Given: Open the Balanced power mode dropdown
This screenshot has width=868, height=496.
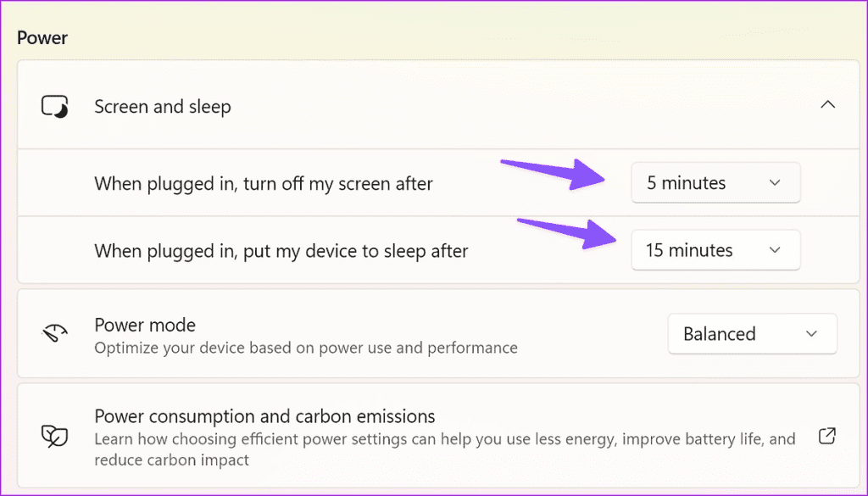Looking at the screenshot, I should point(752,333).
